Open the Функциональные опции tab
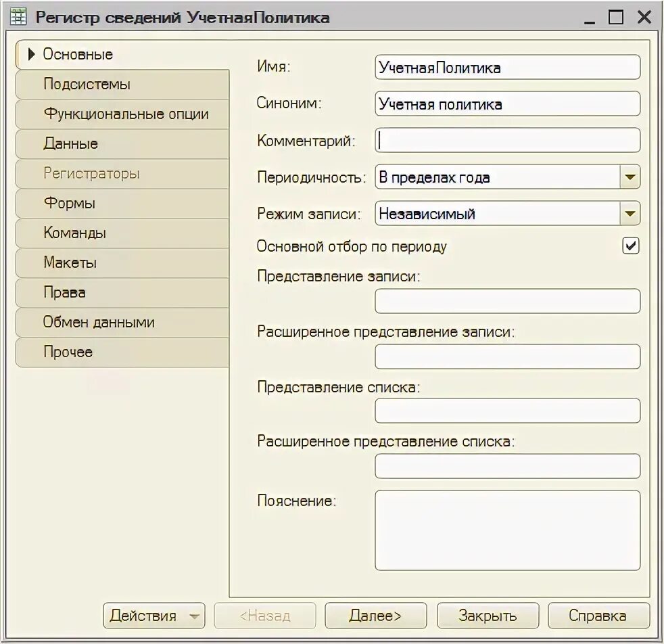 tap(122, 114)
